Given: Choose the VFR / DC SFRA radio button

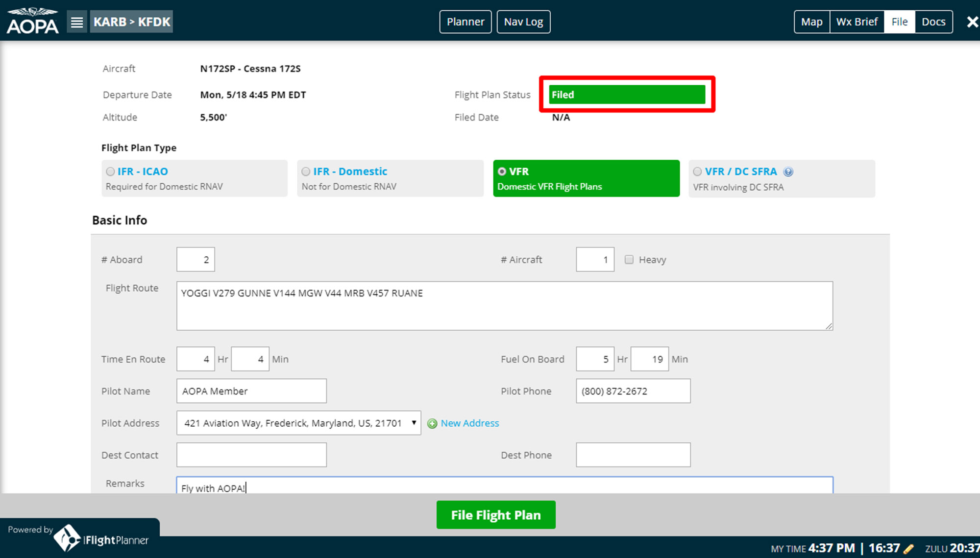Looking at the screenshot, I should pyautogui.click(x=697, y=171).
